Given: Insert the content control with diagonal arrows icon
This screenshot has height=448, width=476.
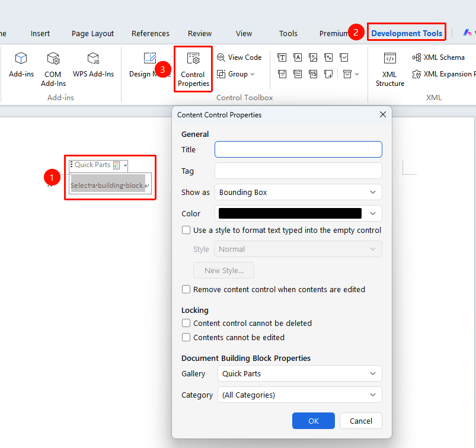Looking at the screenshot, I should [x=328, y=57].
